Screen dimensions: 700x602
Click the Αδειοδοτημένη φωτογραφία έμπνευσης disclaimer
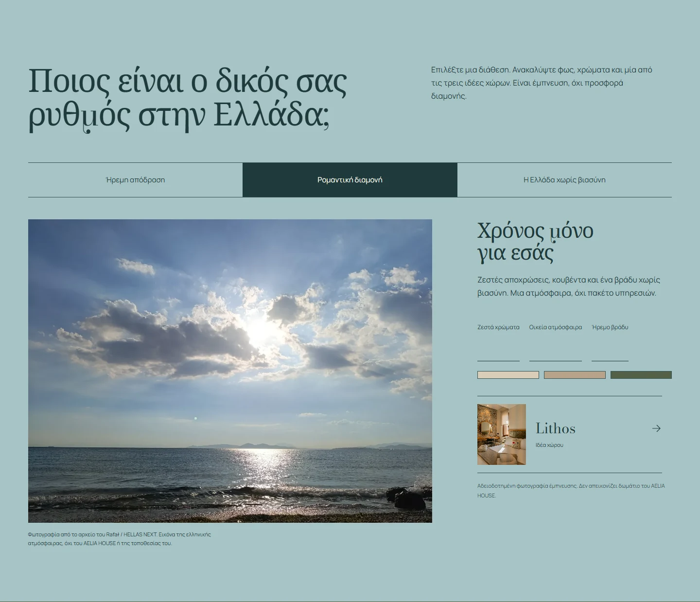coord(571,491)
